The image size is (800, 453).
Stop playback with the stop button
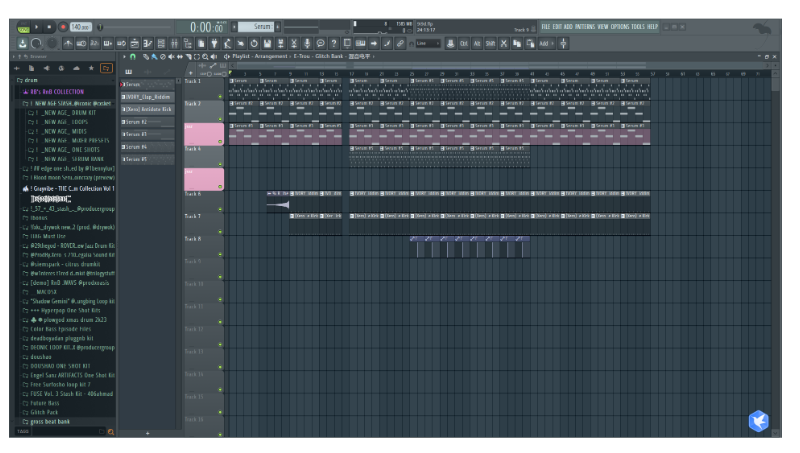coord(49,27)
